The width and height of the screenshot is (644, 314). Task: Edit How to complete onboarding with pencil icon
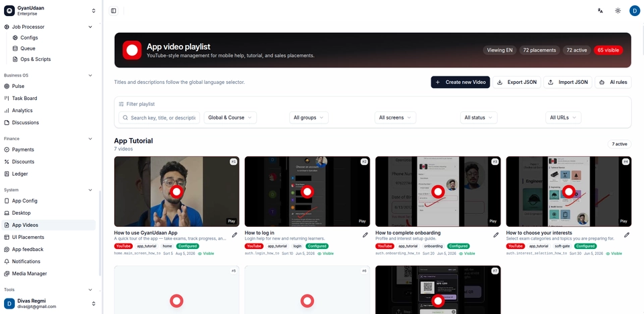tap(496, 235)
